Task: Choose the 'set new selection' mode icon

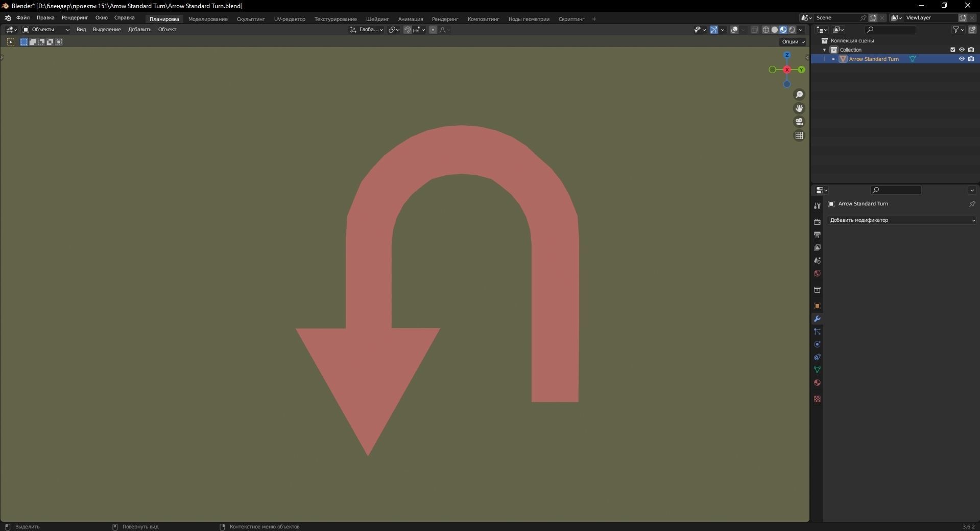Action: coord(23,42)
